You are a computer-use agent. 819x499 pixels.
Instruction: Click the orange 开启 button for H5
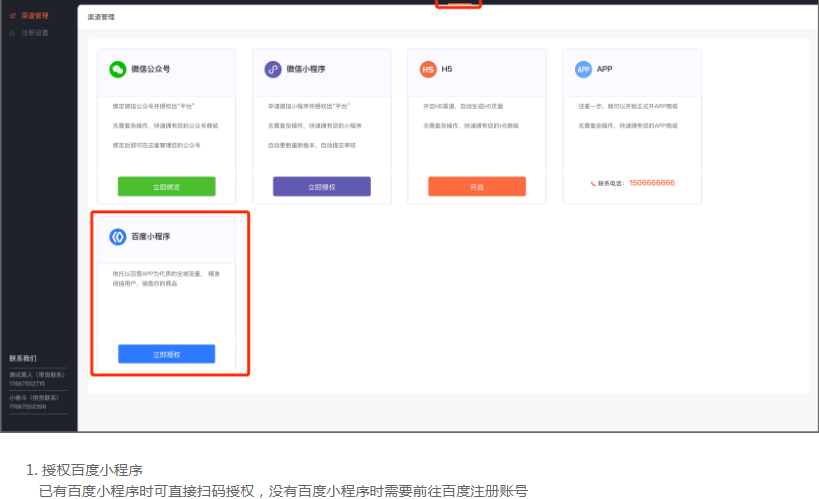[x=477, y=187]
